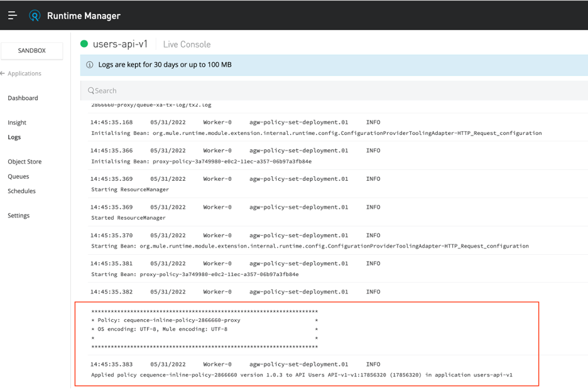
Task: Click the Policy: cequence-inline-policy-2866660-proxy line
Action: 169,321
